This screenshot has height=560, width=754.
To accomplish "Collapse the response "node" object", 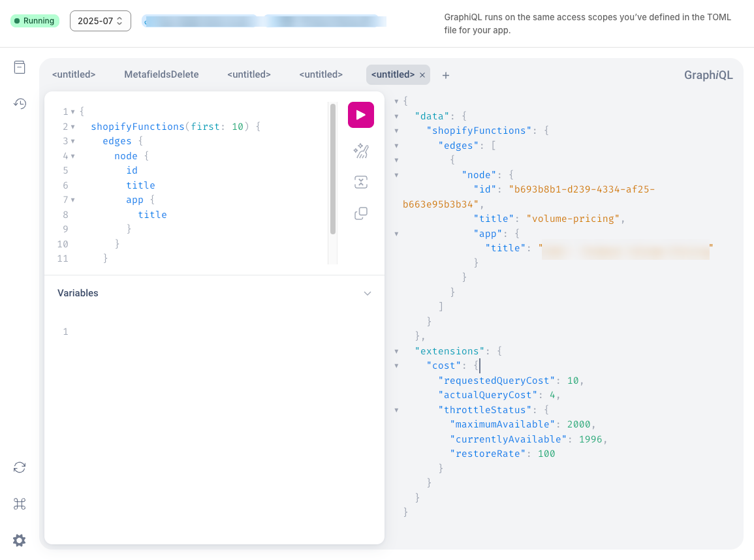I will point(396,175).
